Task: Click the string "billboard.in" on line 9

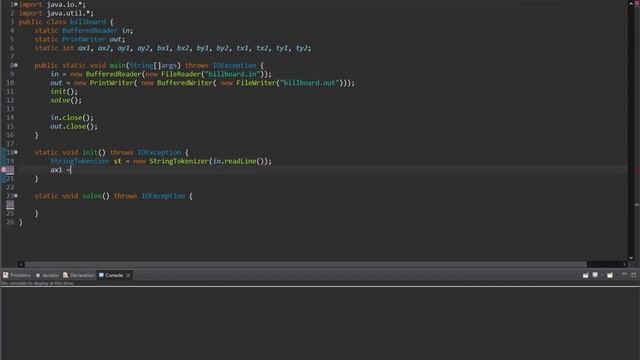Action: click(x=233, y=74)
